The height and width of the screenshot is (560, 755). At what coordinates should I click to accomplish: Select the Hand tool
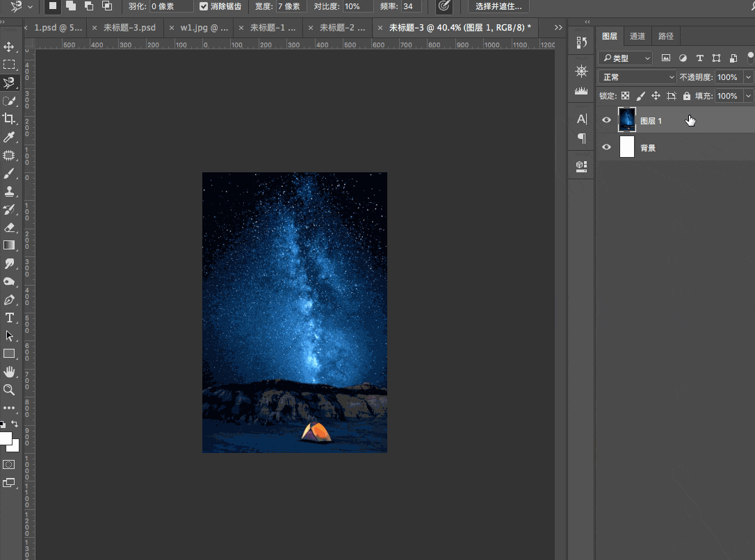[x=8, y=372]
